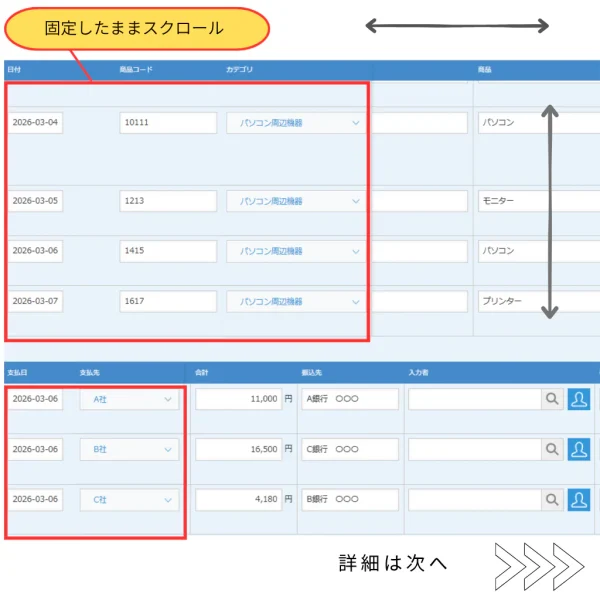The width and height of the screenshot is (600, 600).
Task: Open the user picker icon in C社 row
Action: (x=579, y=499)
